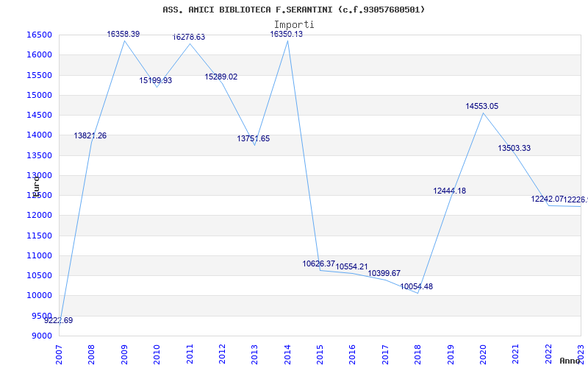Click x-axis year 2022
588x368 pixels.
pos(548,354)
